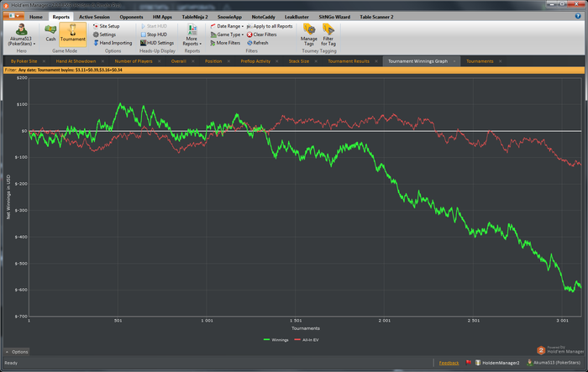Click Clear Filters
Image resolution: width=588 pixels, height=372 pixels.
[x=261, y=34]
